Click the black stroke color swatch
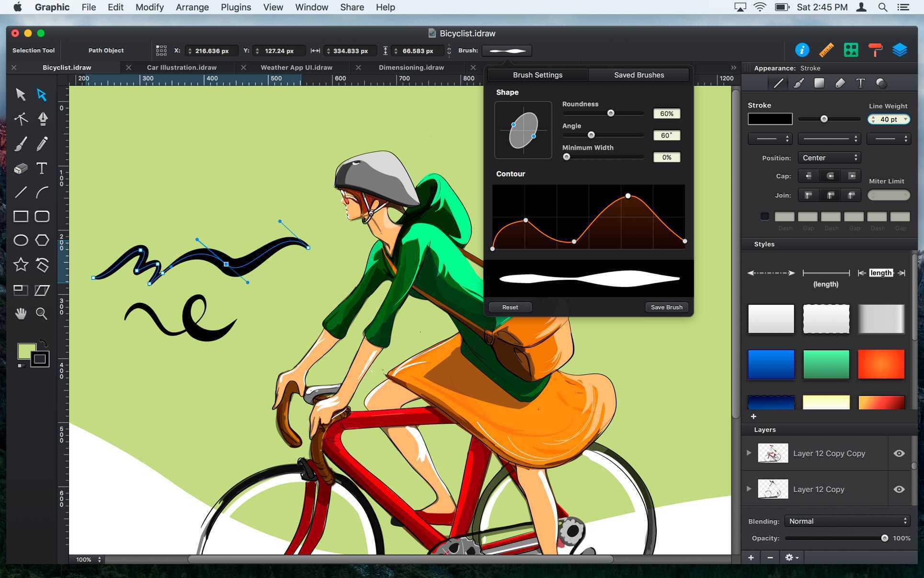The height and width of the screenshot is (578, 924). click(770, 118)
